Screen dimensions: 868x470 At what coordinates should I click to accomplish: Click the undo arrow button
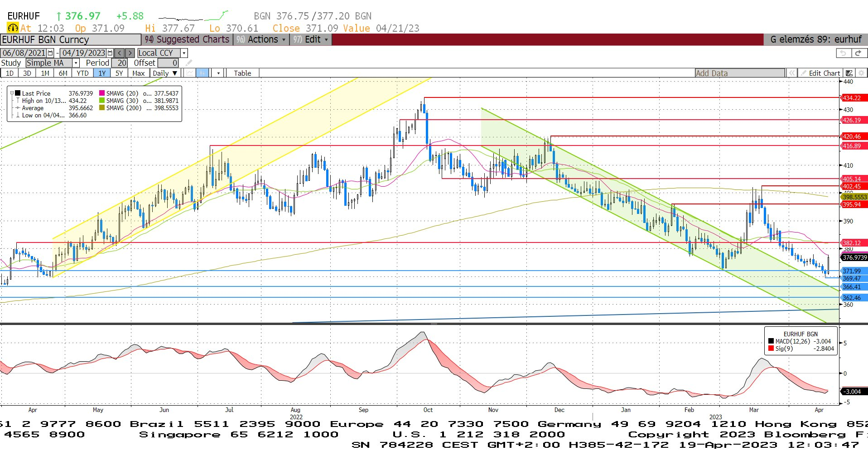tap(843, 53)
